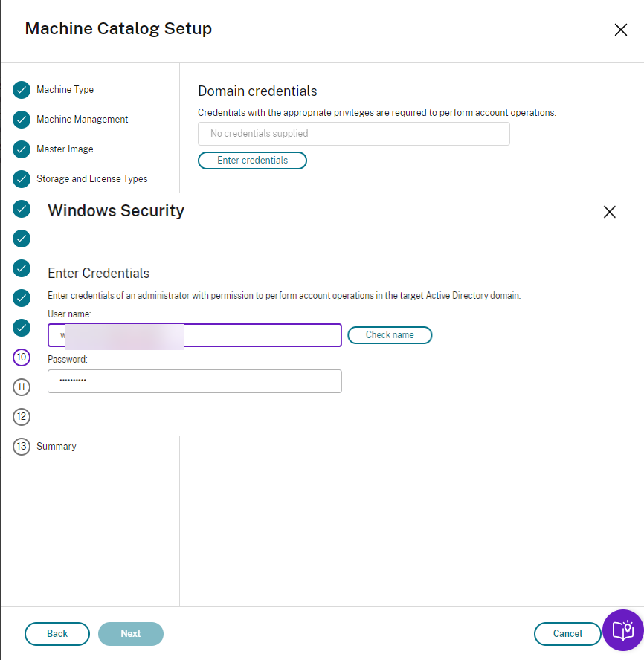
Task: Click the Storage and License Types checkmark
Action: [x=22, y=179]
